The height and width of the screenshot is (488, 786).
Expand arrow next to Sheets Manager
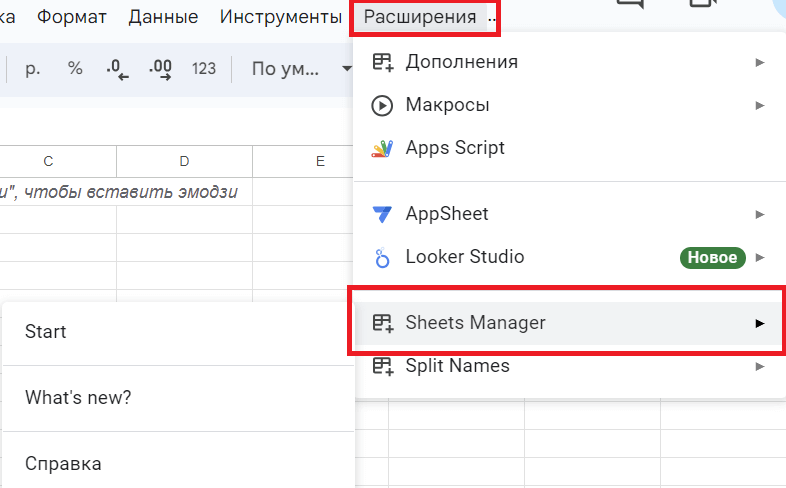coord(760,323)
